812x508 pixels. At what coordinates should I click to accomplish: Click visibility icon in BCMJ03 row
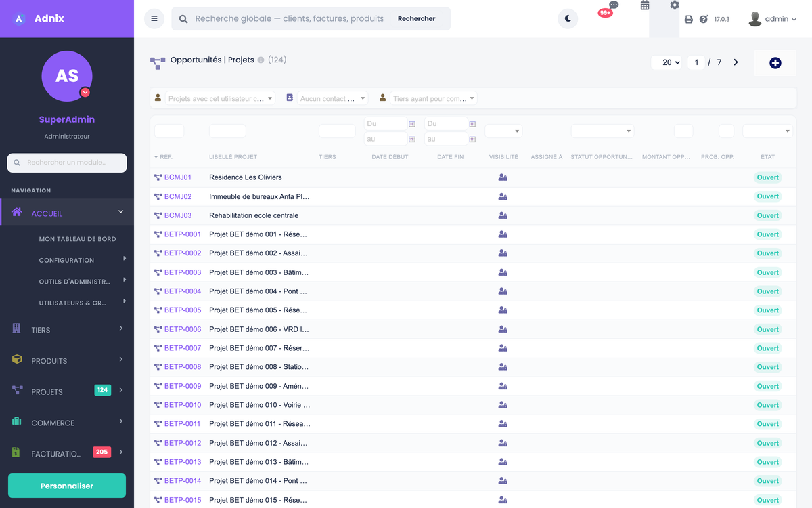[x=503, y=215]
